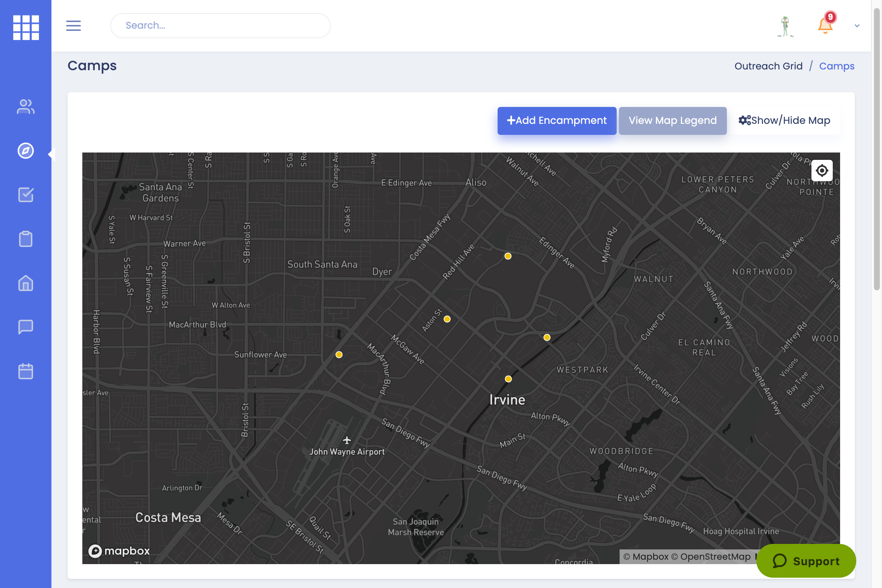Click Outreach Grid breadcrumb link
This screenshot has height=588, width=882.
[x=768, y=66]
